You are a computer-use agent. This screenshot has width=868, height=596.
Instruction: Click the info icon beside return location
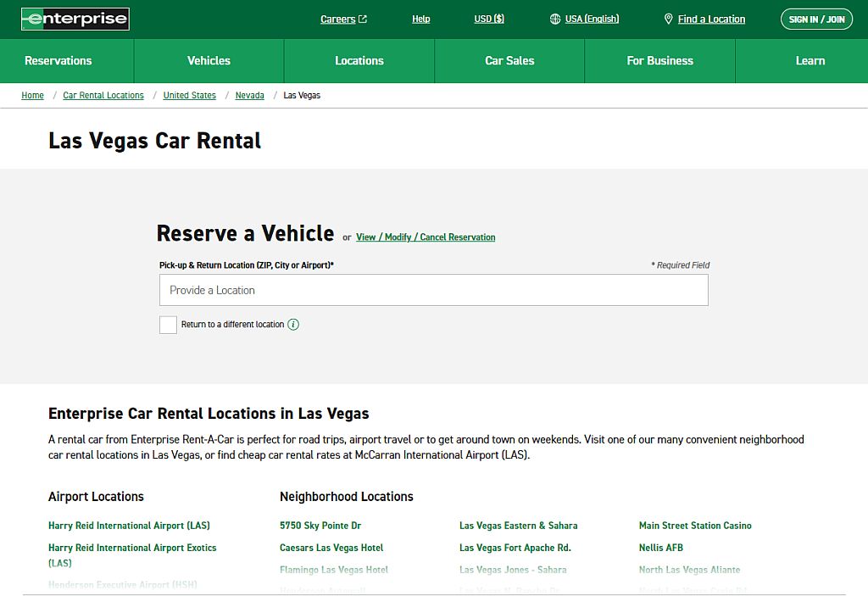(293, 325)
